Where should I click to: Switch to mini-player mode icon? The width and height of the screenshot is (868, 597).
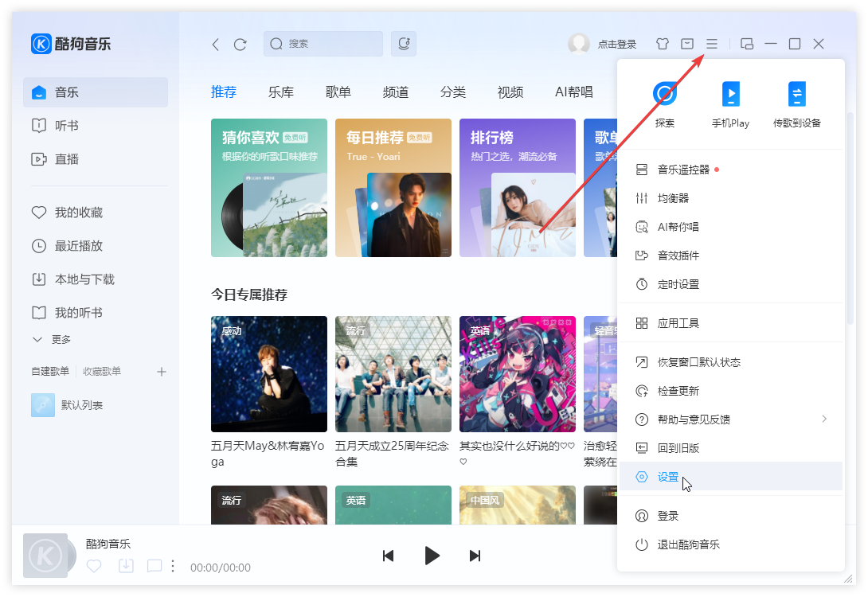pos(746,44)
